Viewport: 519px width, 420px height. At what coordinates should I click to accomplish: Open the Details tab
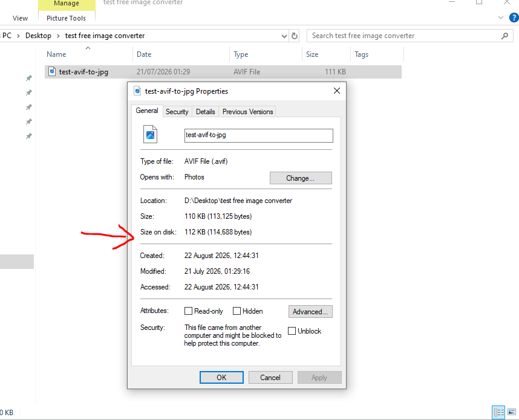point(205,112)
